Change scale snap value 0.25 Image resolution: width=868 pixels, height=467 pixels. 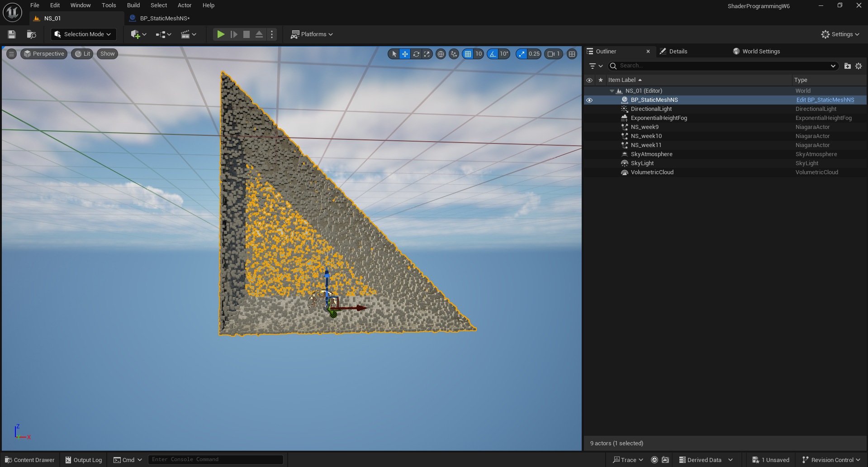(x=534, y=54)
